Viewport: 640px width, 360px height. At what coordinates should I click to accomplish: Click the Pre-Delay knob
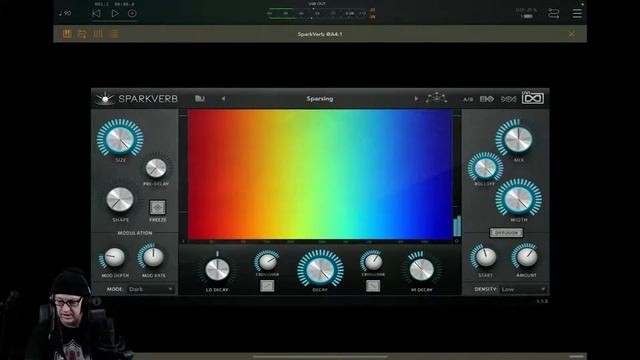(x=156, y=168)
